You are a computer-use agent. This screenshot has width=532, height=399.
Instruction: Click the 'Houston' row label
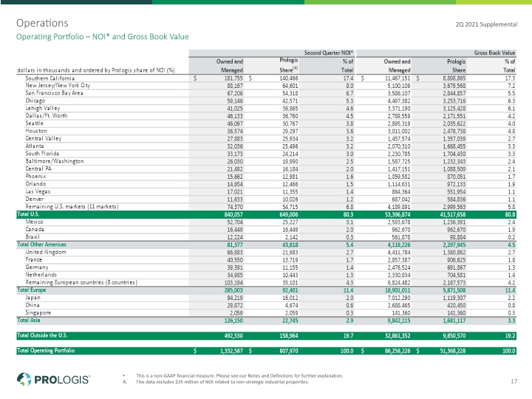pyautogui.click(x=36, y=131)
